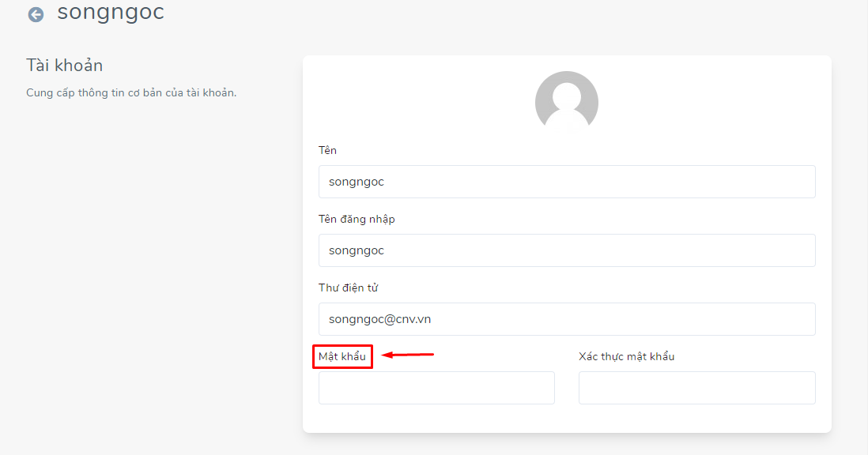
Task: Focus the Tên đăng nhập input field
Action: [567, 250]
